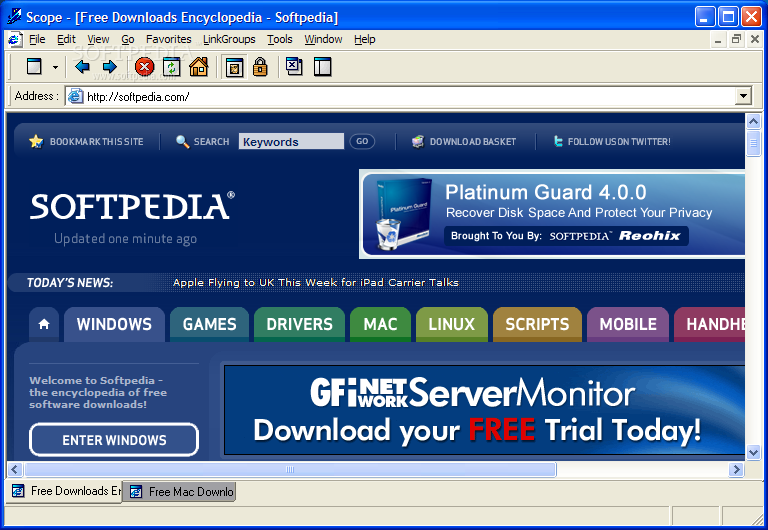Click the Twitter bird icon
Image resolution: width=768 pixels, height=530 pixels.
coord(557,141)
